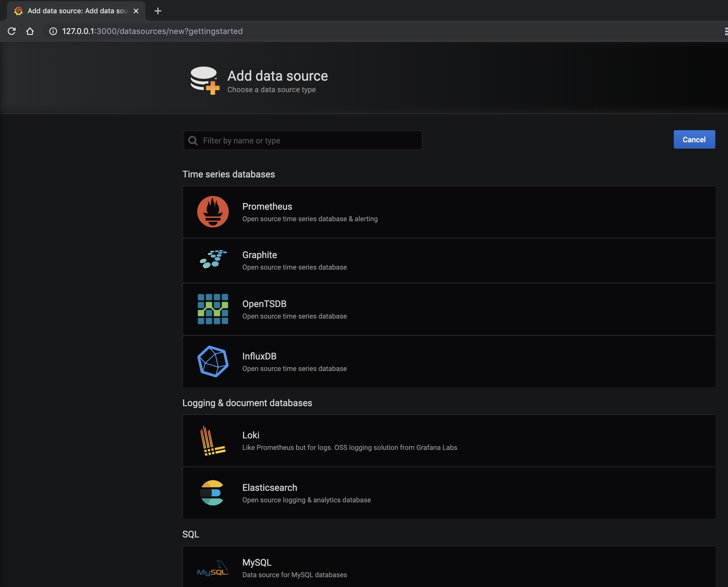Choose the OpenTSDB data source
This screenshot has height=587, width=728.
click(x=448, y=309)
